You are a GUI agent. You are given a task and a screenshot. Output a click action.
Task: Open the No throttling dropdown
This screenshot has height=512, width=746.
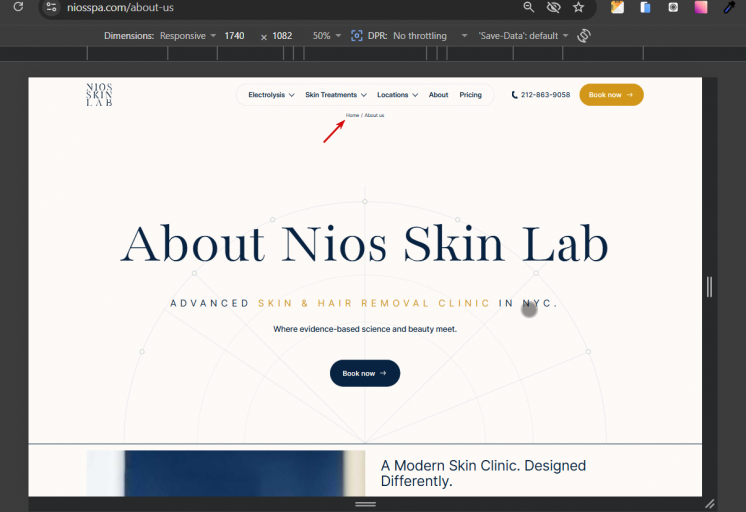(x=430, y=36)
